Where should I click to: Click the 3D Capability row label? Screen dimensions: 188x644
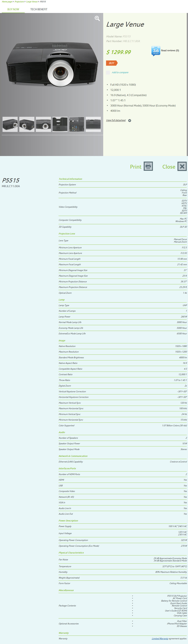coord(65,227)
